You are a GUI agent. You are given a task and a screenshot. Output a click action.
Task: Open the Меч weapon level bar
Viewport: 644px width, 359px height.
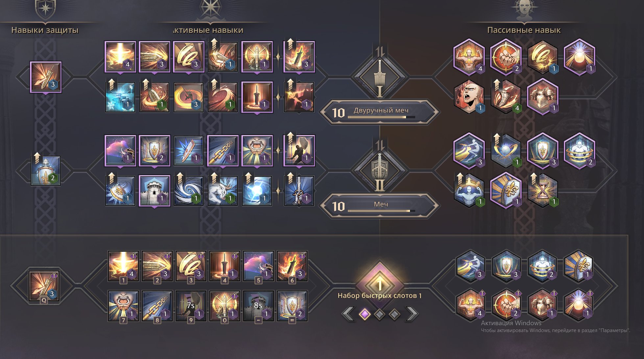pos(379,206)
